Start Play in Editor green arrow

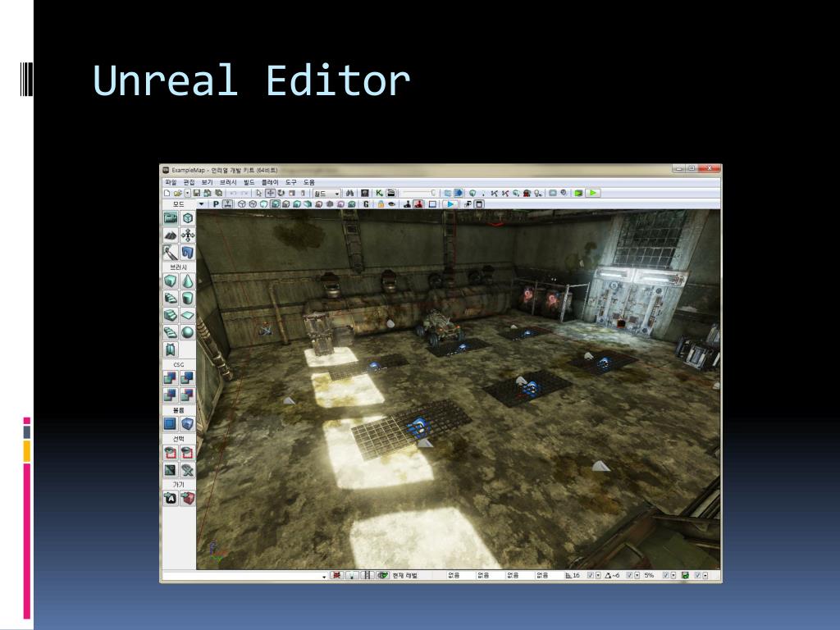tap(593, 193)
